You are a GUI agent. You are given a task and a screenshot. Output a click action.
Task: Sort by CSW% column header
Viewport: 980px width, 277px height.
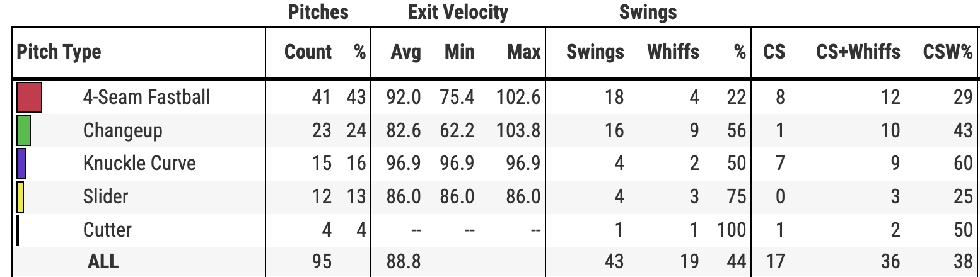coord(947,52)
